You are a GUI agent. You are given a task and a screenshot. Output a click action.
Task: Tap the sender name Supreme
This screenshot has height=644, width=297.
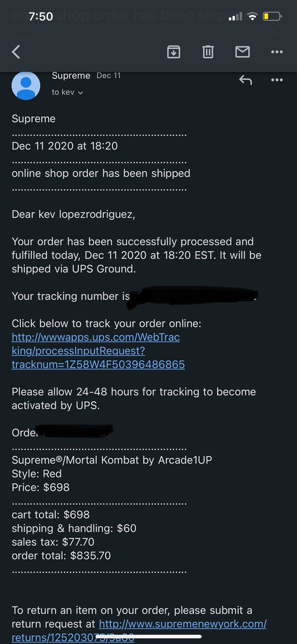tap(71, 76)
